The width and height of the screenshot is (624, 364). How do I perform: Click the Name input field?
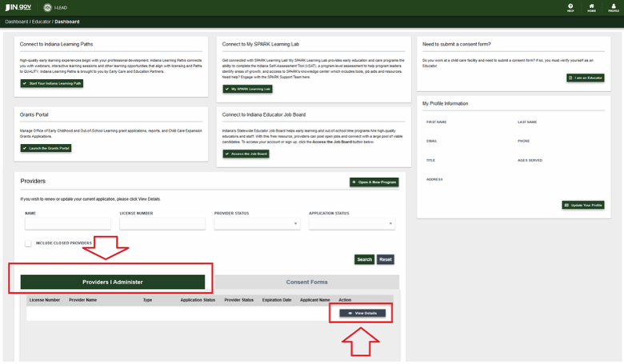pyautogui.click(x=67, y=225)
